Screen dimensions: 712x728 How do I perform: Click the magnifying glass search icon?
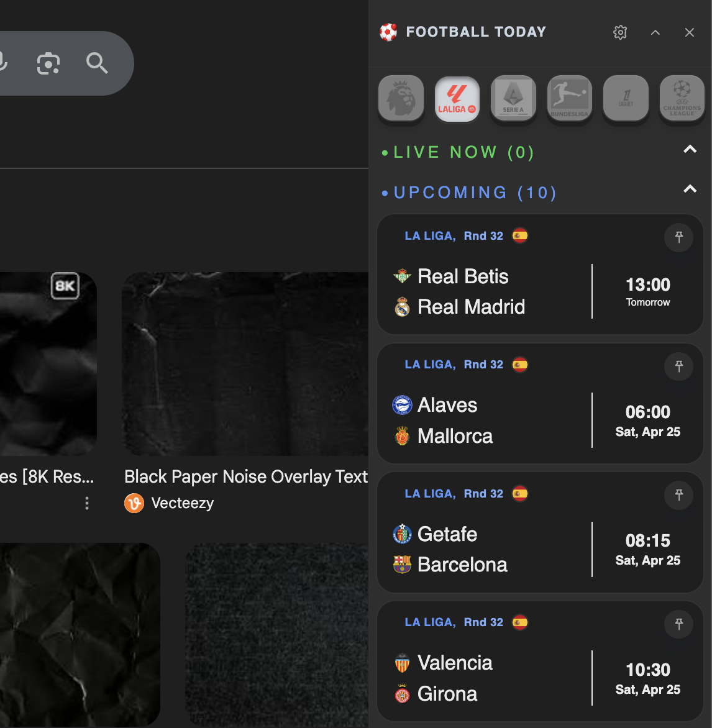coord(97,63)
